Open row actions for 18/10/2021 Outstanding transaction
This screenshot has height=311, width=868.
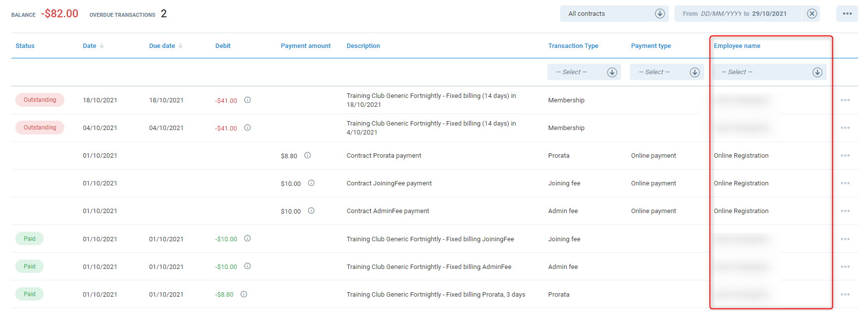(845, 100)
